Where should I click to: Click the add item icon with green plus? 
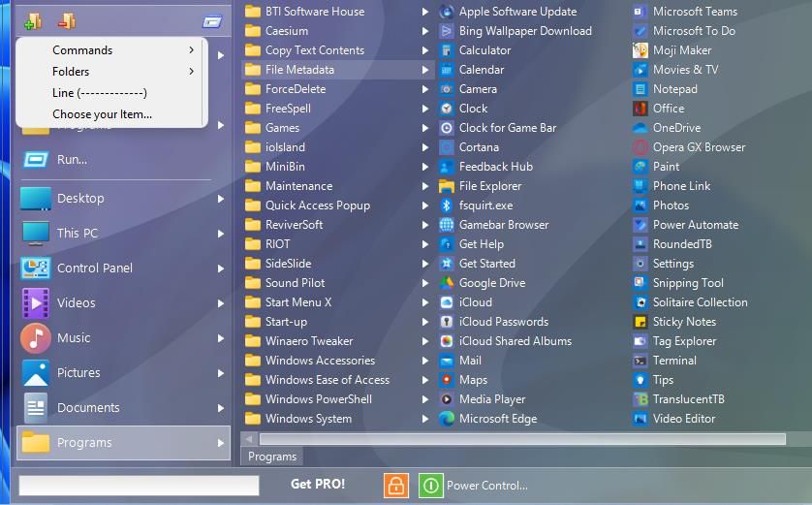point(33,21)
